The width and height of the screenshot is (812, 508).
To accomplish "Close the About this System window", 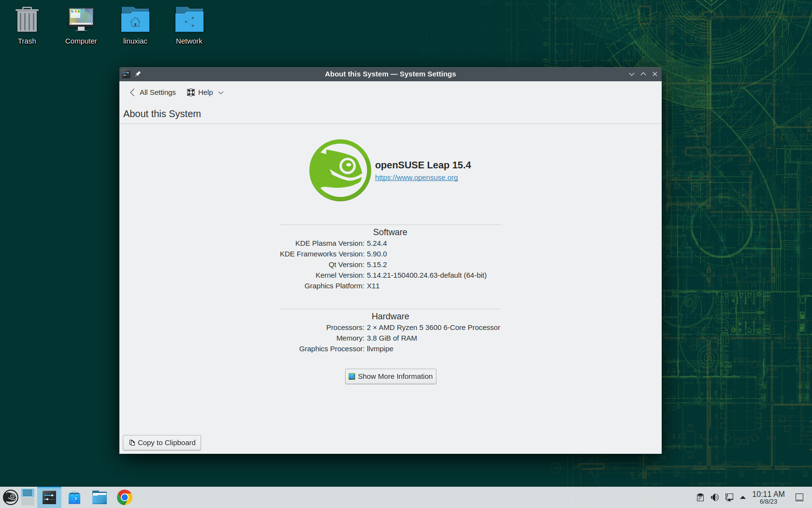I will tap(655, 74).
